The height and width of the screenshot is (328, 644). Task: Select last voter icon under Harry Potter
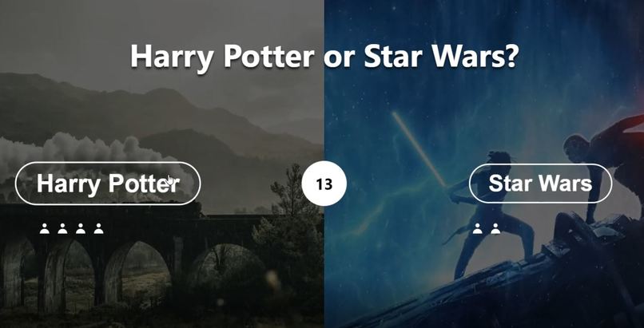tap(98, 229)
